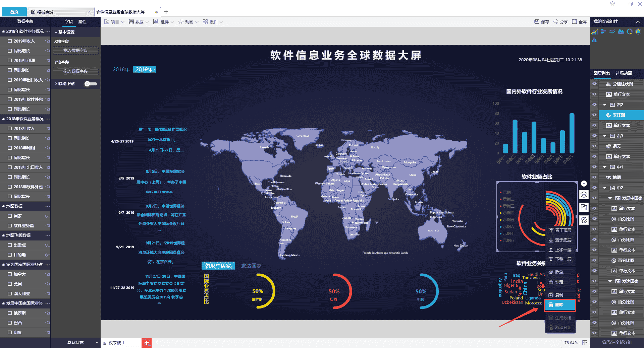644x348 pixels.
Task: Click the swap-component floating tool icon
Action: pyautogui.click(x=584, y=207)
